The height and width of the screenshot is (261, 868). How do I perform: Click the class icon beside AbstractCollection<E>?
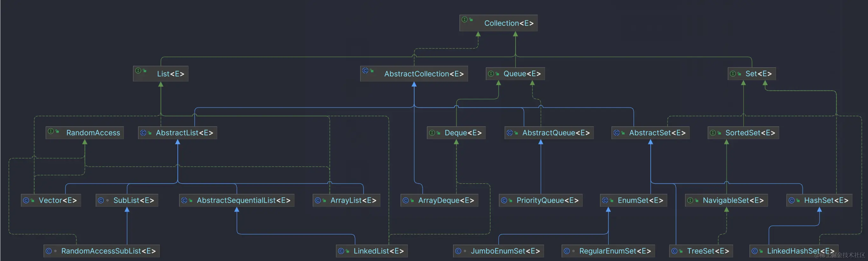click(x=365, y=70)
